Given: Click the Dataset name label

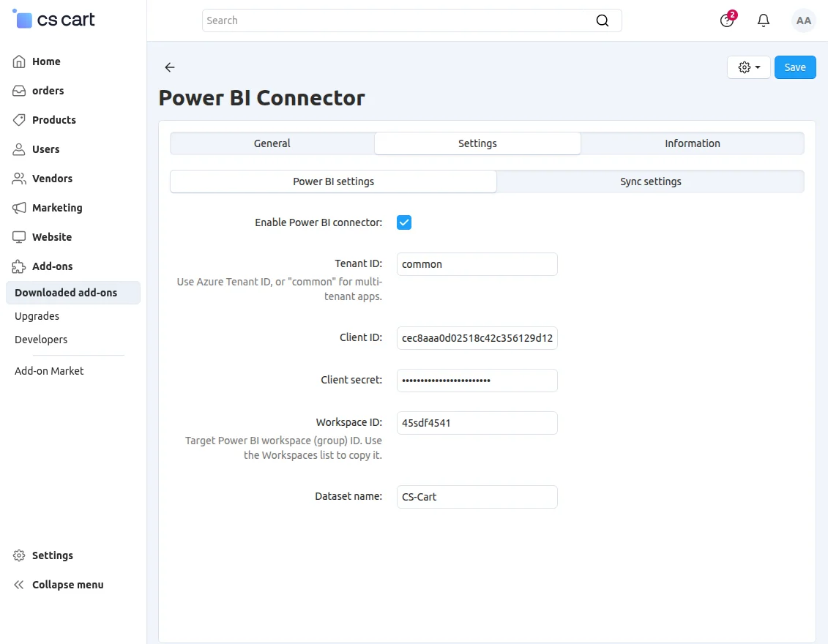Looking at the screenshot, I should point(348,496).
